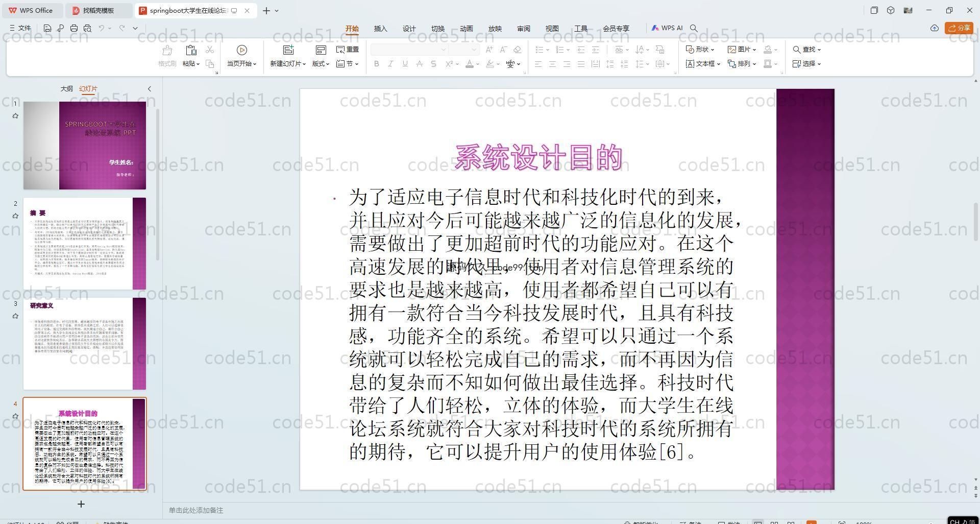Apply the text highlight color swatch
Image resolution: width=980 pixels, height=524 pixels.
490,64
